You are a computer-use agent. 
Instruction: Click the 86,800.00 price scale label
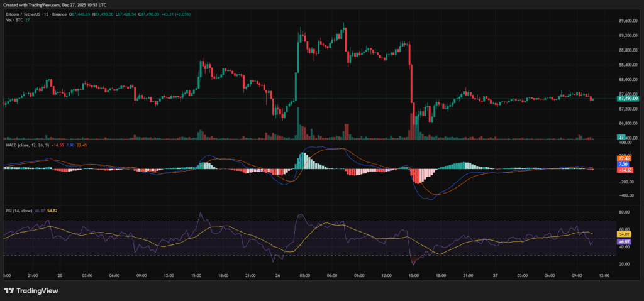[x=627, y=124]
